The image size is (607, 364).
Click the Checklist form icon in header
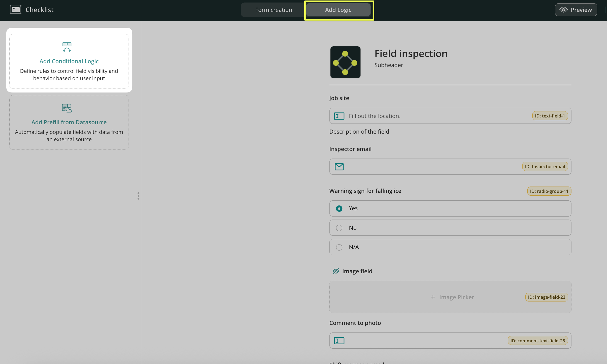pos(16,10)
